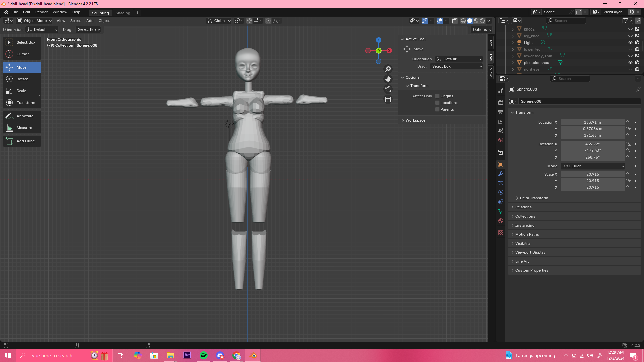Open the Modifiers wrench properties tab
The width and height of the screenshot is (644, 362).
(x=501, y=174)
